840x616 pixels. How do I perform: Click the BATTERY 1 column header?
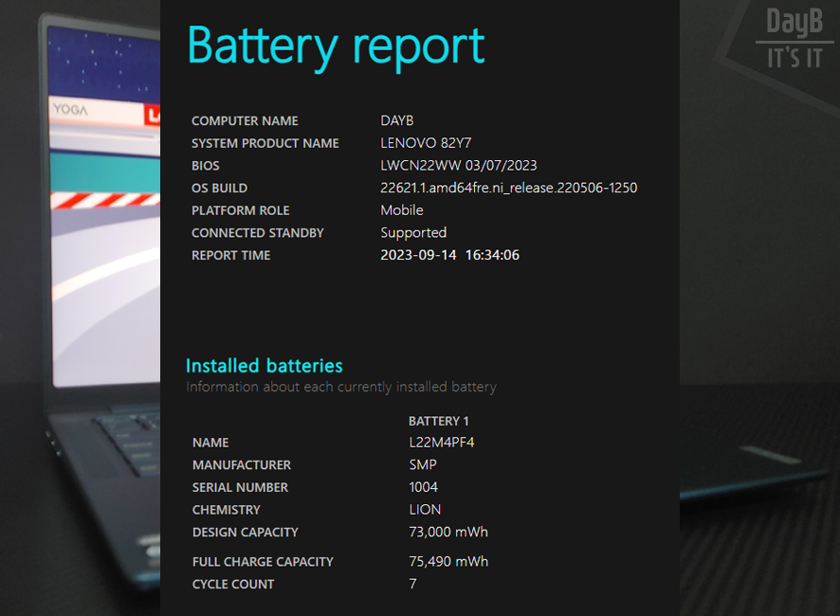[x=439, y=421]
